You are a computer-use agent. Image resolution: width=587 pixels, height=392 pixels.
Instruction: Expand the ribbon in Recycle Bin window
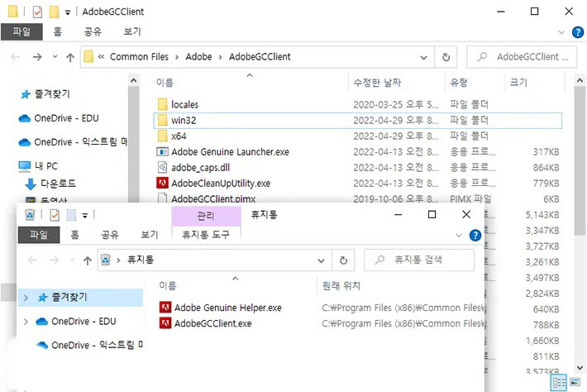click(459, 235)
